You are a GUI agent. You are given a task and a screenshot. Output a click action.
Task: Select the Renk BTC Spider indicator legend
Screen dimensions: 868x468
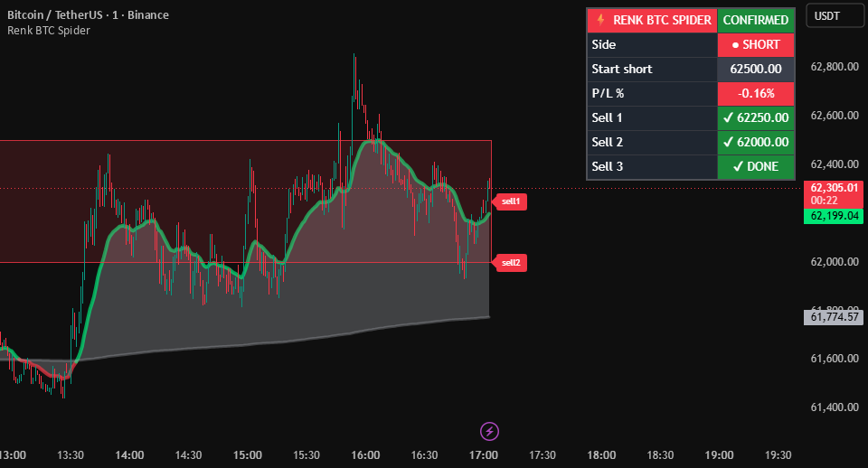pos(49,31)
